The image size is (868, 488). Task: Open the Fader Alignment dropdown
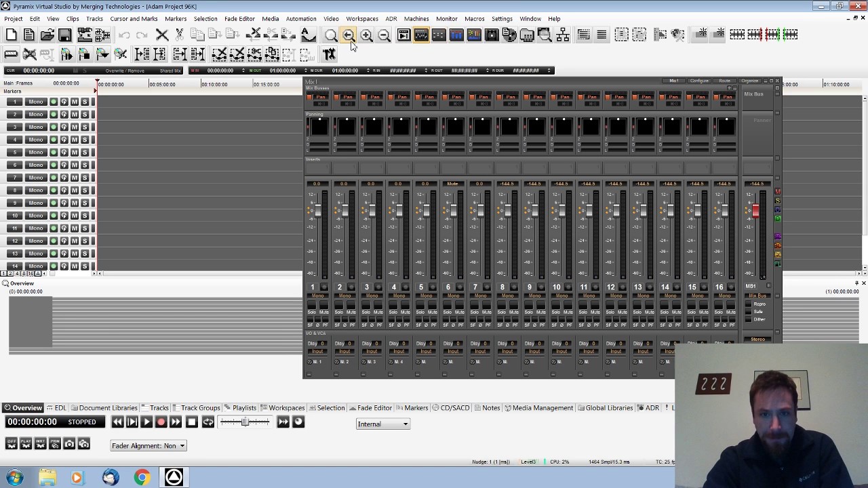click(149, 446)
